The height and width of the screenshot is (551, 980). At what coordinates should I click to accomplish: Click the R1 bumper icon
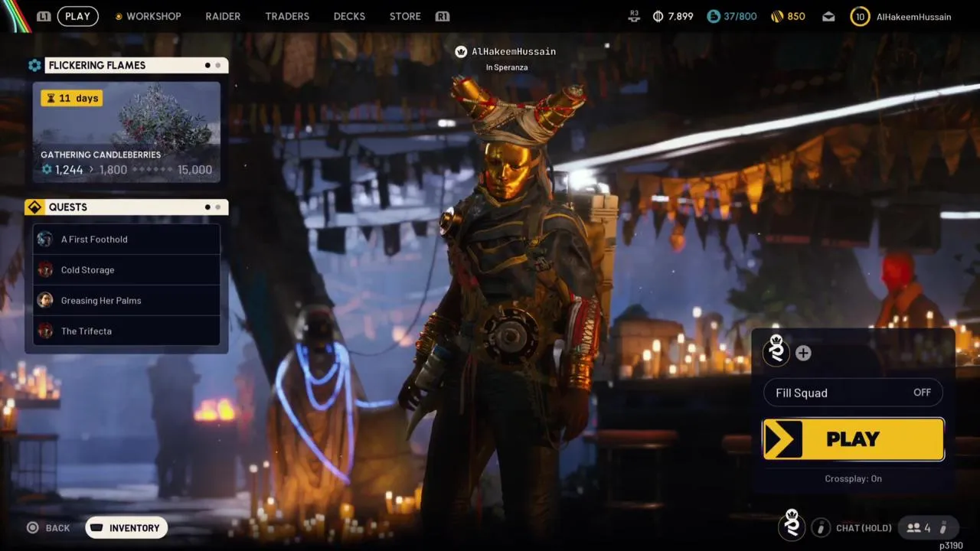click(442, 16)
